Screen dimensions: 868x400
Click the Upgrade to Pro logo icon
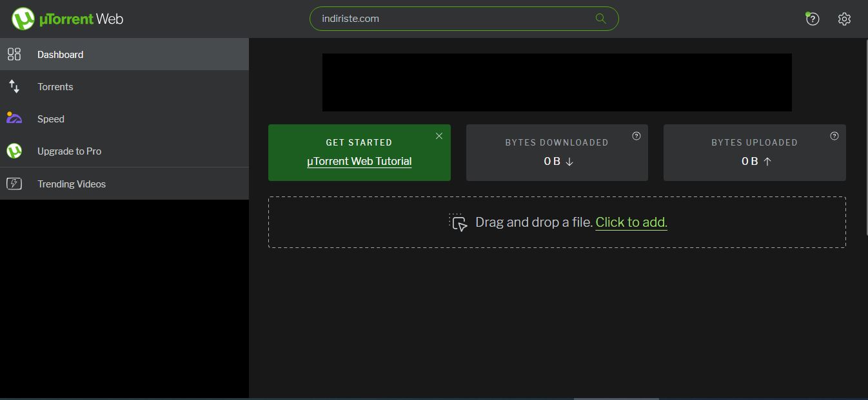click(14, 151)
